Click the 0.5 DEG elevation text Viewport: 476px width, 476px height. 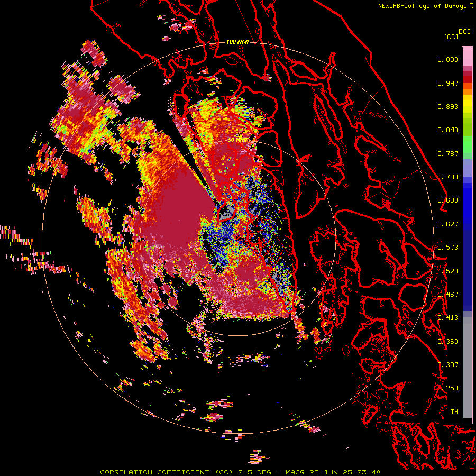click(x=254, y=472)
